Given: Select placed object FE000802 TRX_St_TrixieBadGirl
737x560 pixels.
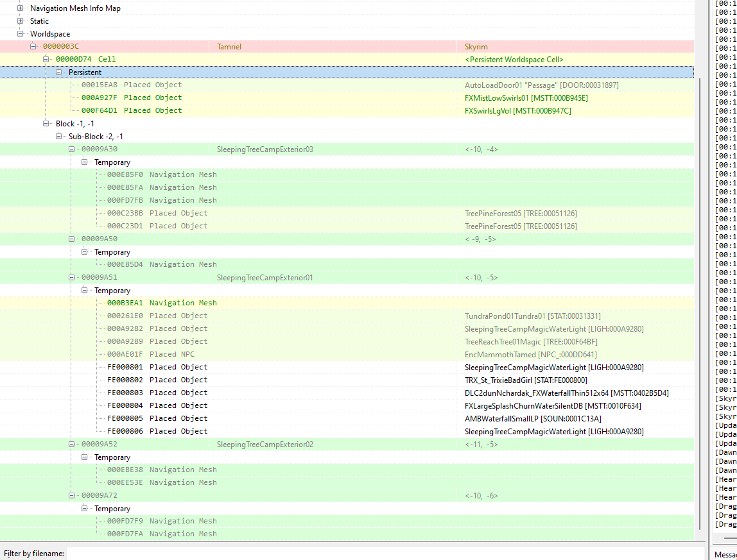Looking at the screenshot, I should tap(347, 380).
